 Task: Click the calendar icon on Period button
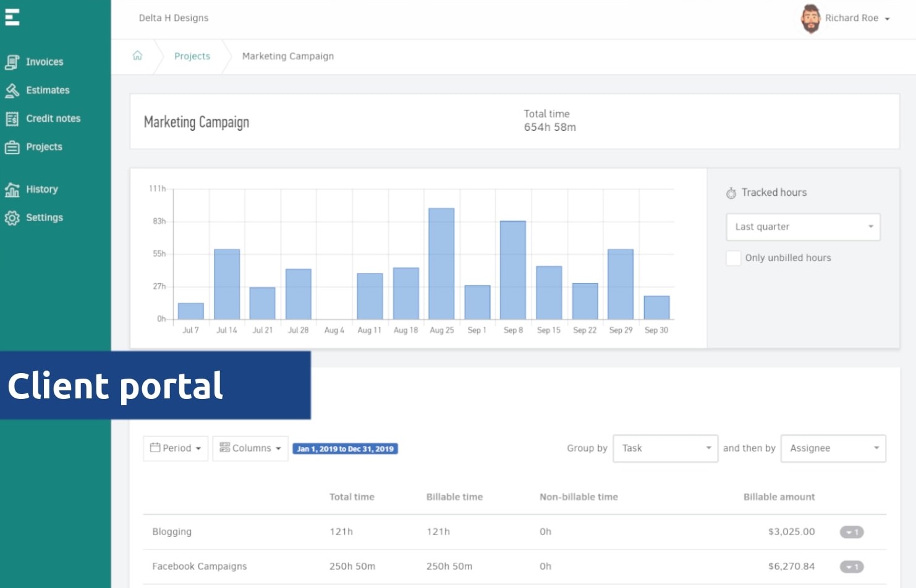[155, 448]
